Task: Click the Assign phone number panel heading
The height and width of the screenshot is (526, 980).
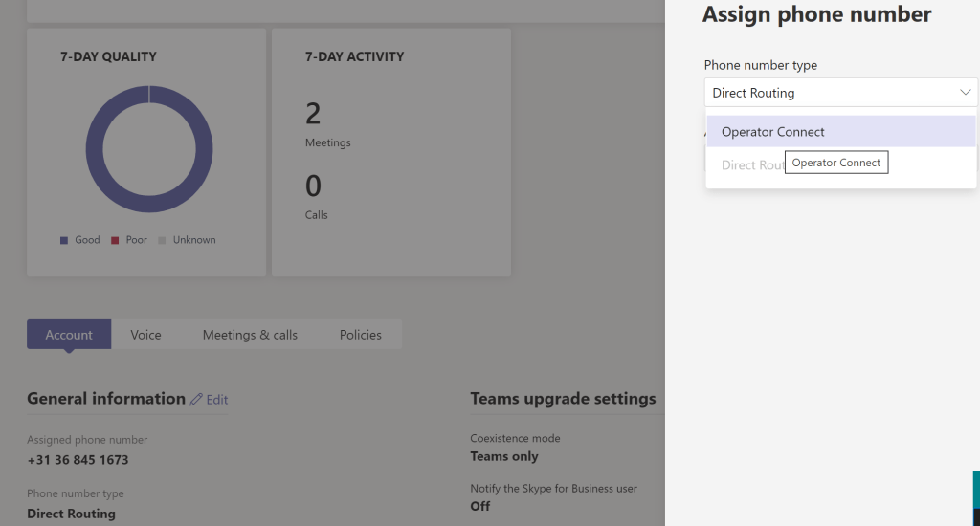Action: tap(816, 14)
